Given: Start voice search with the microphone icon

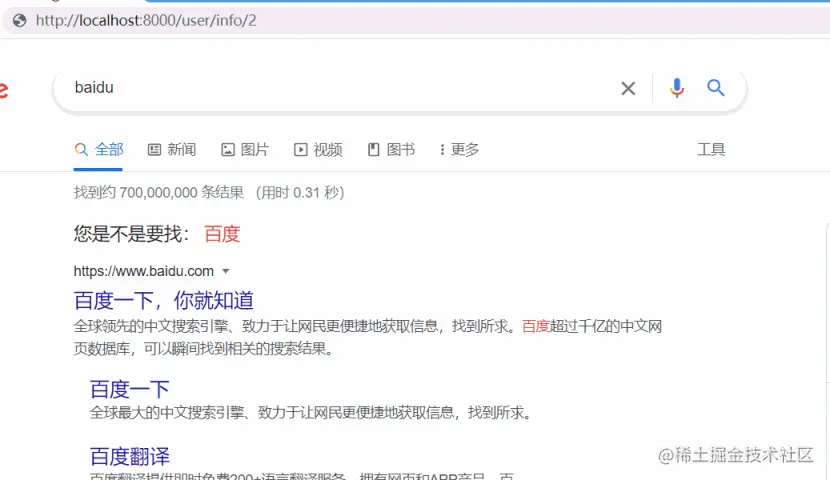Looking at the screenshot, I should point(676,88).
